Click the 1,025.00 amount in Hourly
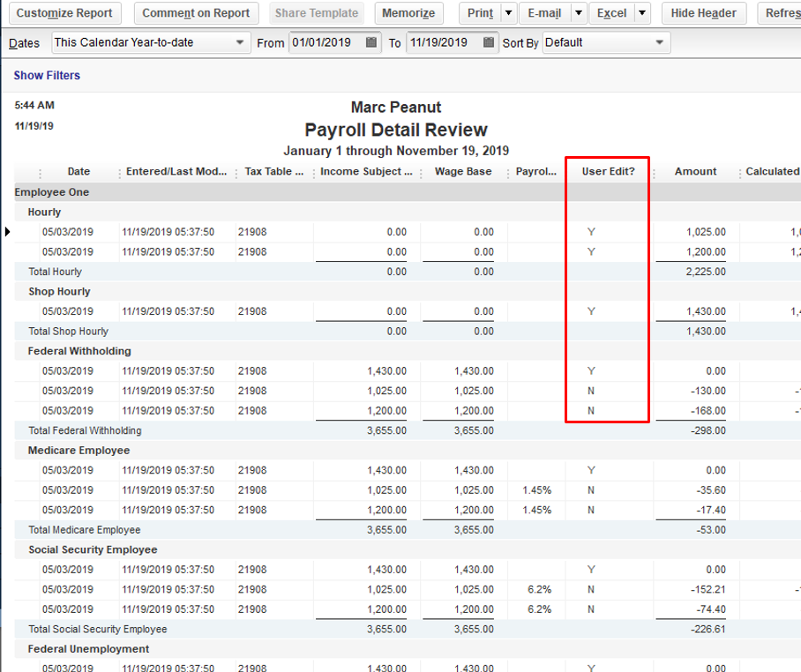801x672 pixels. click(706, 232)
